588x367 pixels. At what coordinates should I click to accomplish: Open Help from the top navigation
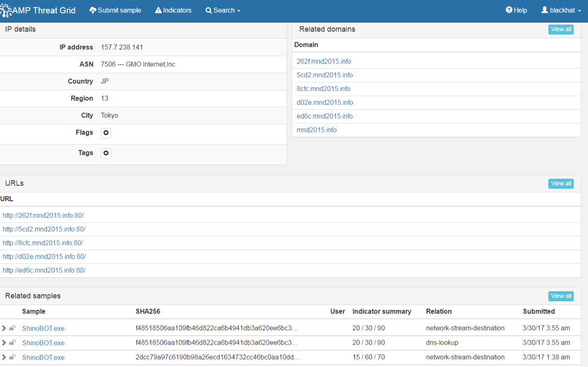[x=516, y=10]
